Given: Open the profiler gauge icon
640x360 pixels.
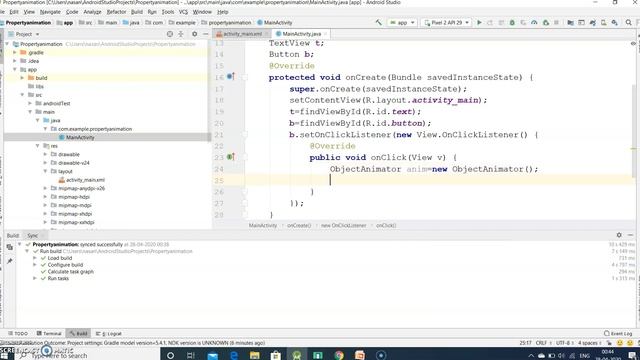Looking at the screenshot, I should [x=534, y=22].
